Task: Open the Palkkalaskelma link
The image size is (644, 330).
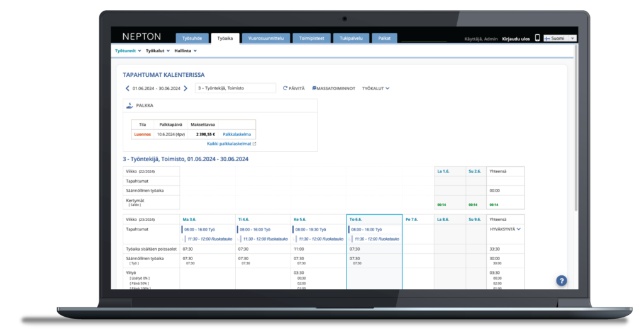Action: (x=238, y=134)
